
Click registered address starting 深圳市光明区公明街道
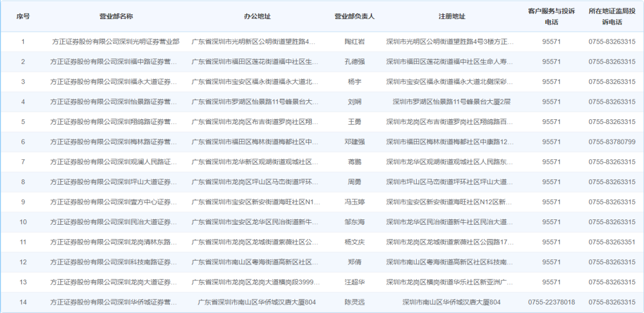450,42
